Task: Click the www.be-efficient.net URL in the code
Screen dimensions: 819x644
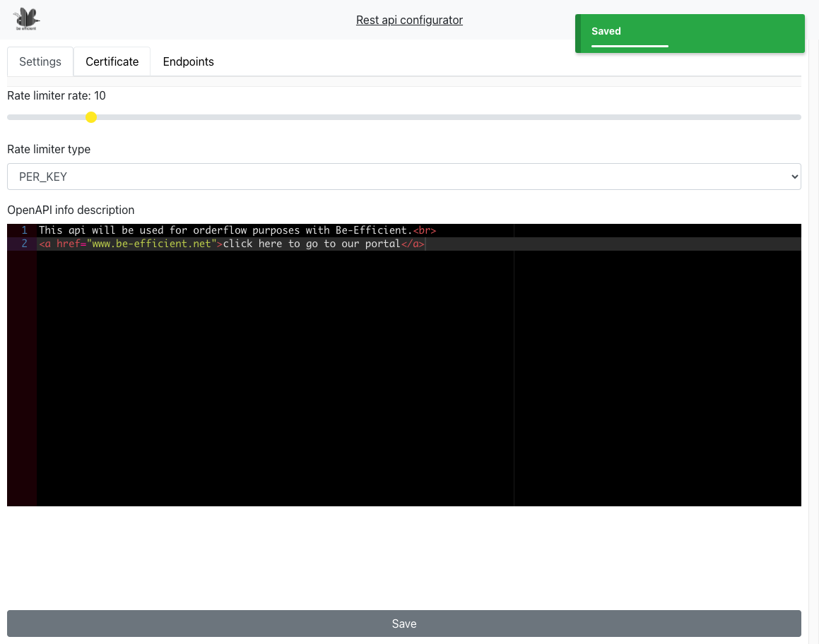Action: pyautogui.click(x=151, y=244)
